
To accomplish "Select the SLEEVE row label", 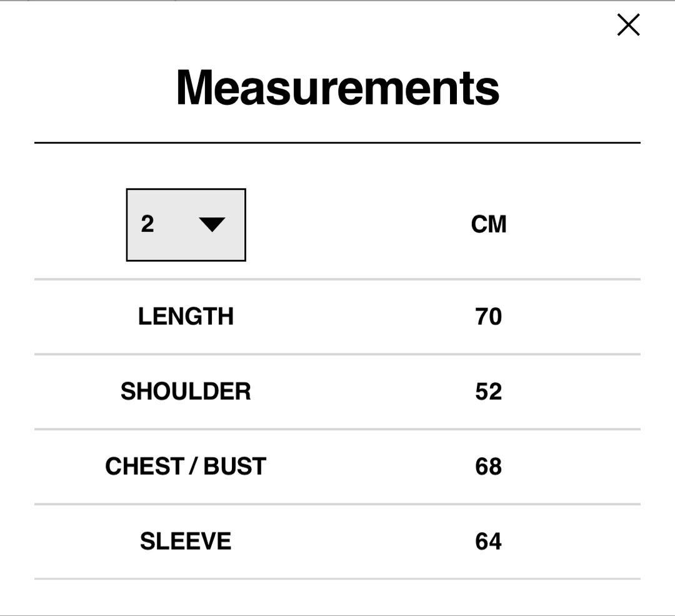I will coord(186,541).
